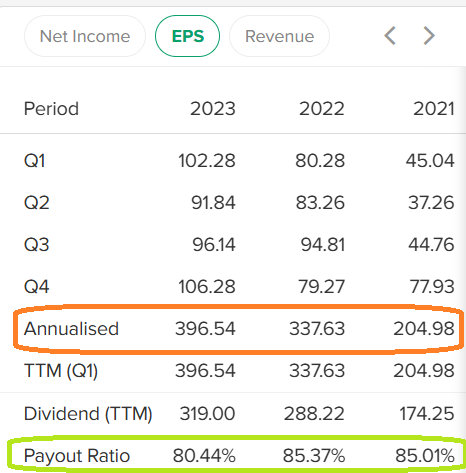
Task: Select the Q3 row label
Action: [x=37, y=245]
